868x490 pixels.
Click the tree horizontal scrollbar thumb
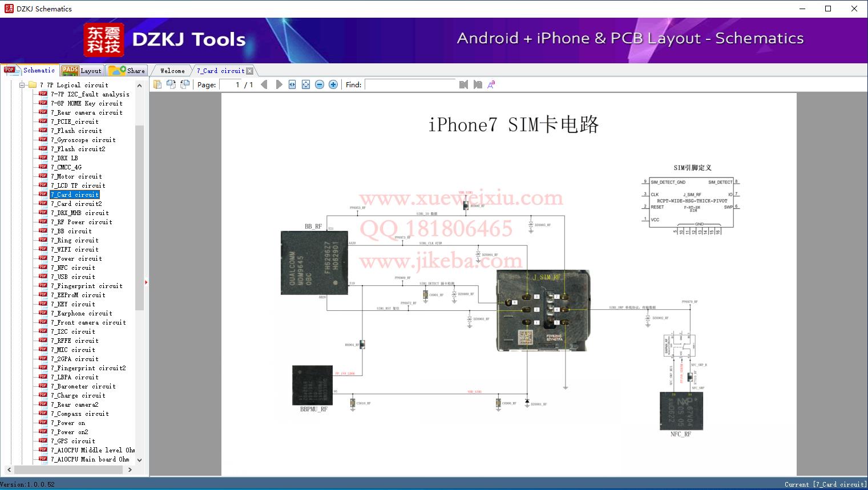(x=68, y=469)
